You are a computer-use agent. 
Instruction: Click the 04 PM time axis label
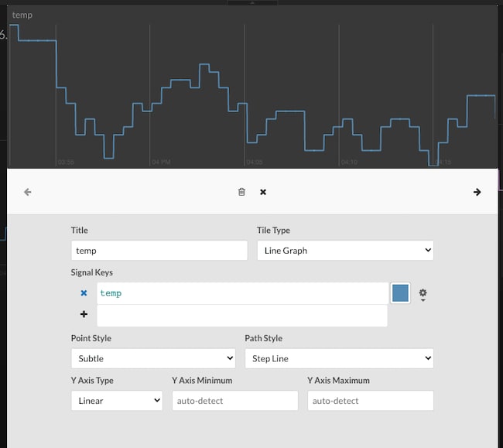pyautogui.click(x=161, y=162)
